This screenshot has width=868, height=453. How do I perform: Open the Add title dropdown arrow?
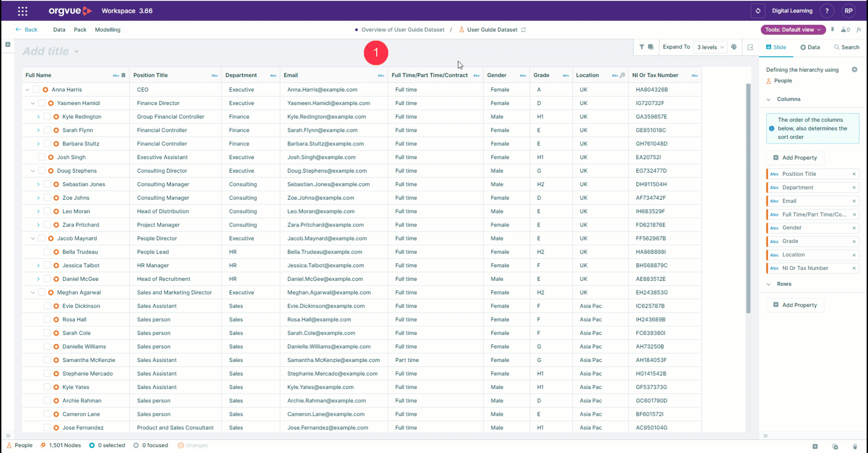pos(77,51)
